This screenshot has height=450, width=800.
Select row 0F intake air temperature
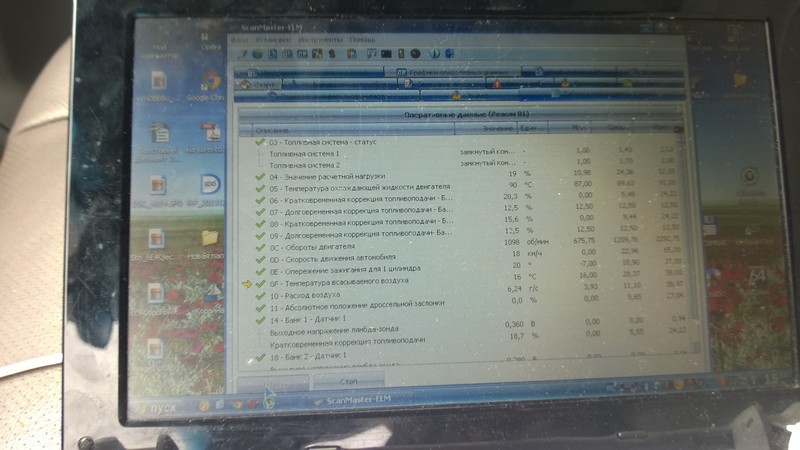point(340,284)
